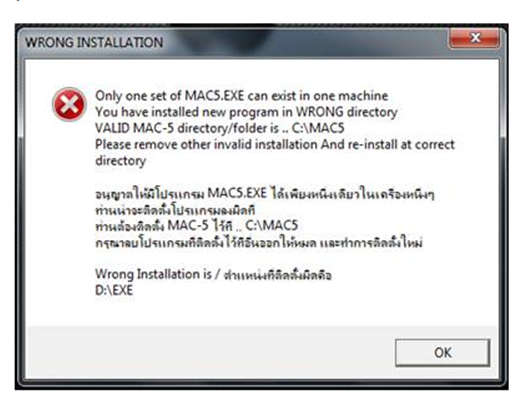Click the lone wrapped word "directory"
The height and width of the screenshot is (418, 517).
tap(121, 161)
